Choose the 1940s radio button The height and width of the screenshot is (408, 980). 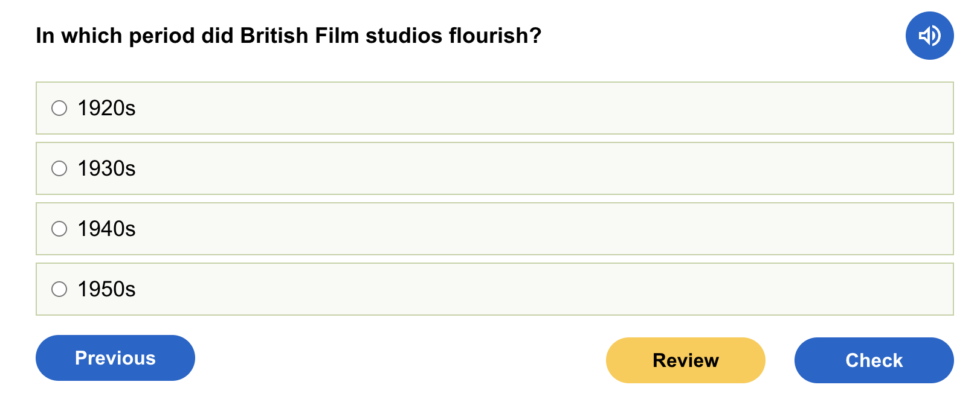[59, 229]
